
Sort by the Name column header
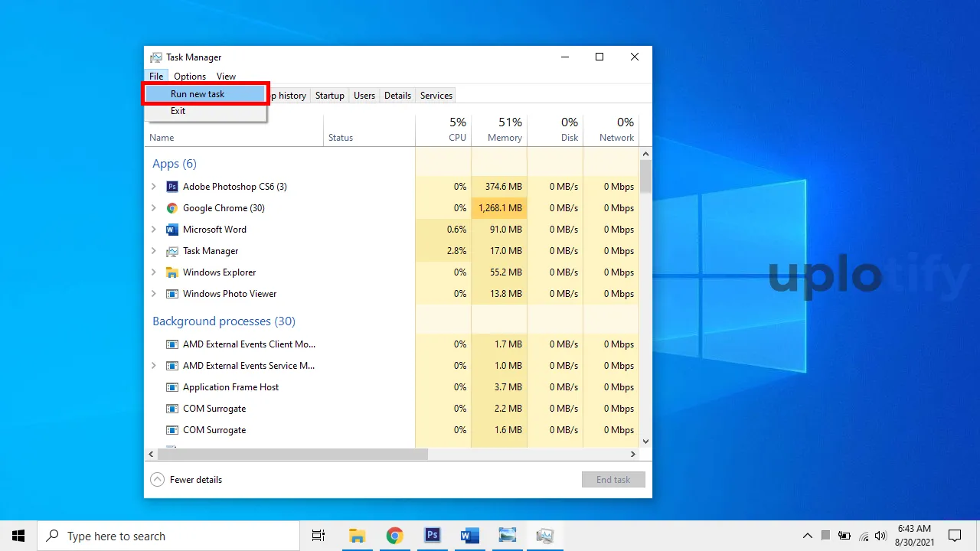click(234, 130)
